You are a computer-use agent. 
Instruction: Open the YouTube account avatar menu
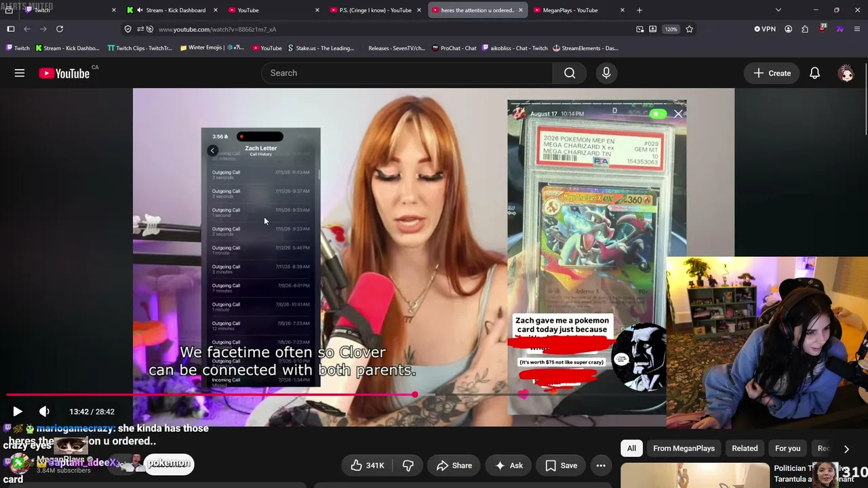click(x=846, y=73)
